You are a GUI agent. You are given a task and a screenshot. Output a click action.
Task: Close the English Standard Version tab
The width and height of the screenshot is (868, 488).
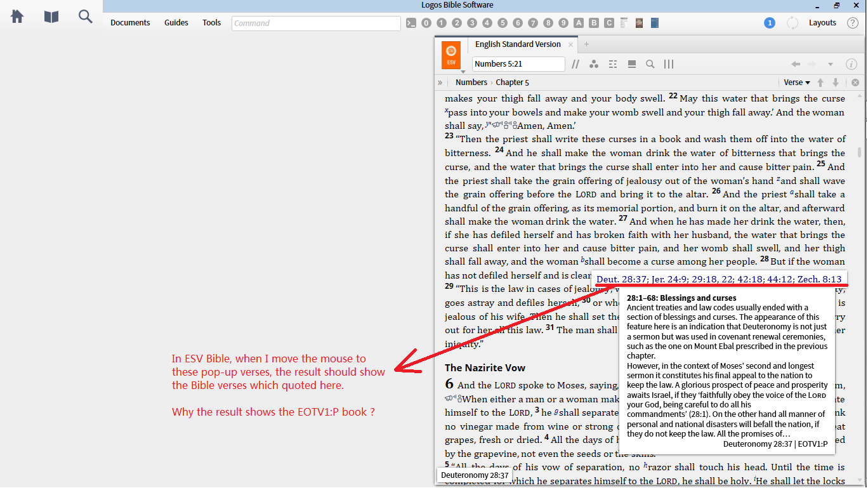point(571,44)
